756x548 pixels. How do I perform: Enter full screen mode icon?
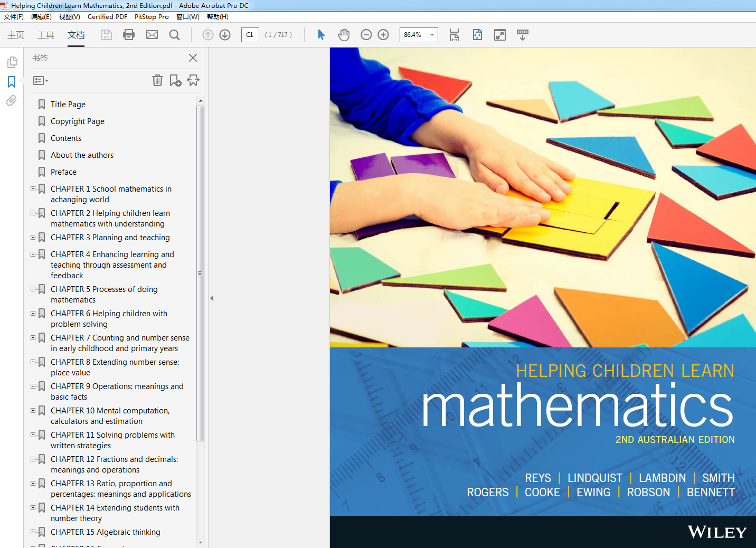(x=500, y=35)
